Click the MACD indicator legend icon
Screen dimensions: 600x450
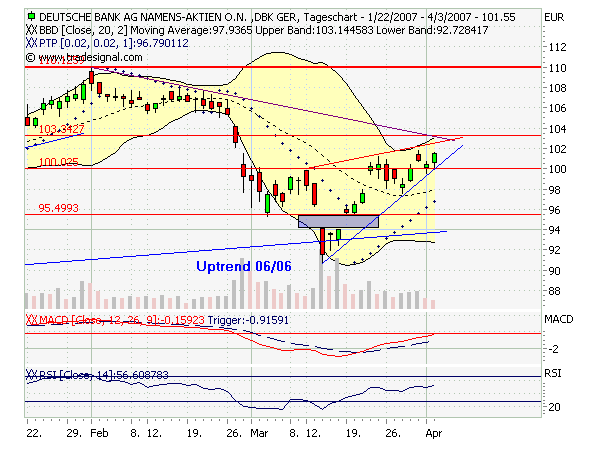tap(32, 318)
